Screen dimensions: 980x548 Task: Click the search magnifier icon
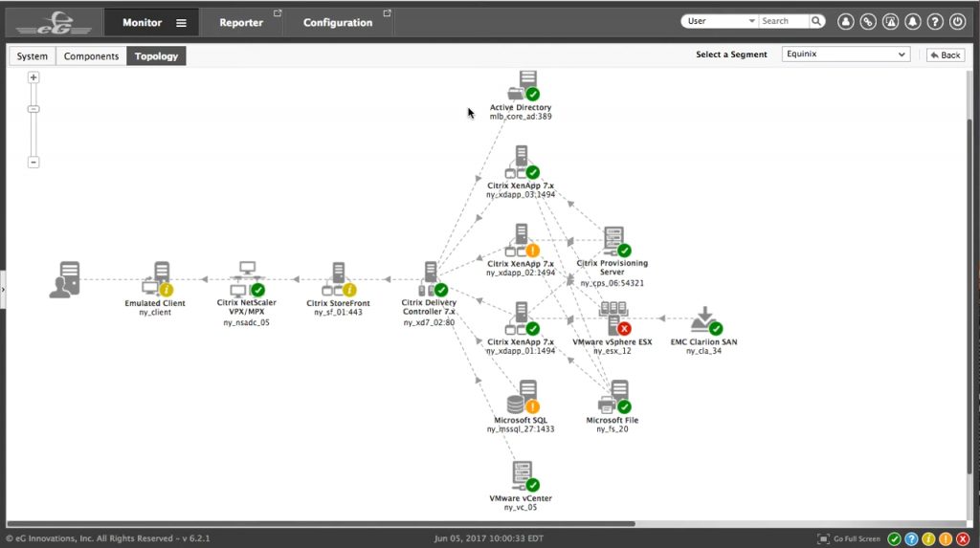816,21
